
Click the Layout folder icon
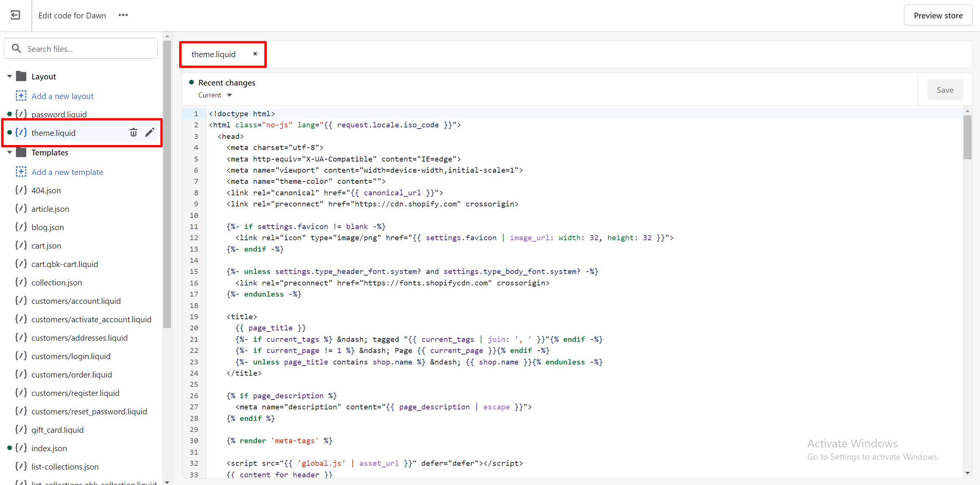click(x=21, y=76)
